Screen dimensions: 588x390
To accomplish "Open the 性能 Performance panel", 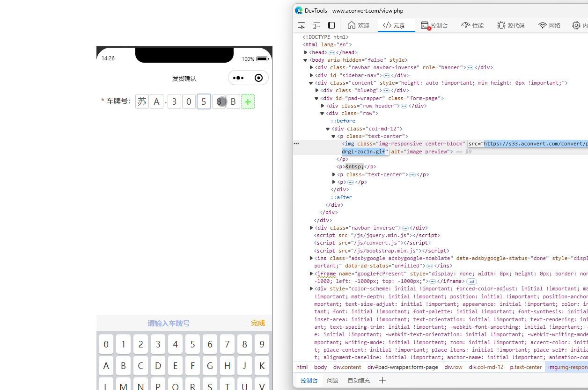I will (472, 25).
